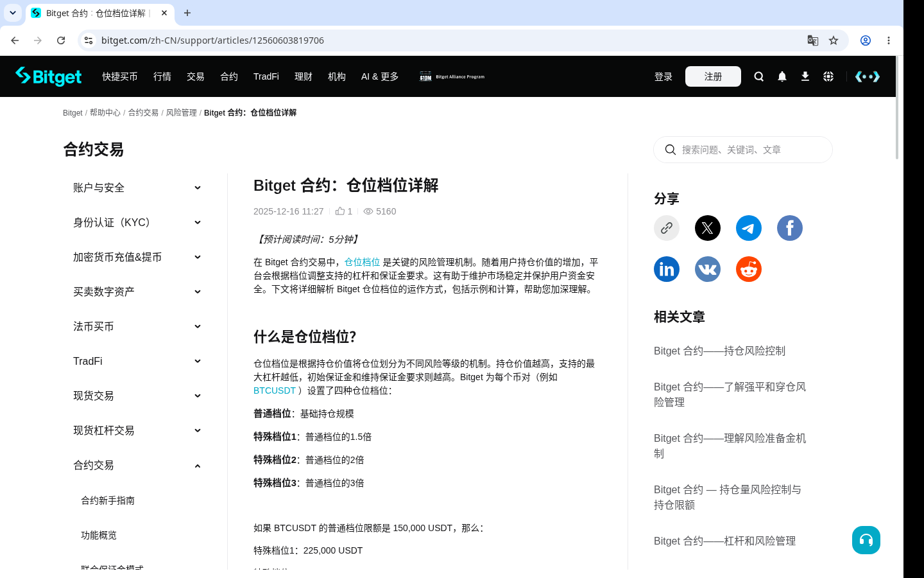Open the language globe icon

coord(828,76)
